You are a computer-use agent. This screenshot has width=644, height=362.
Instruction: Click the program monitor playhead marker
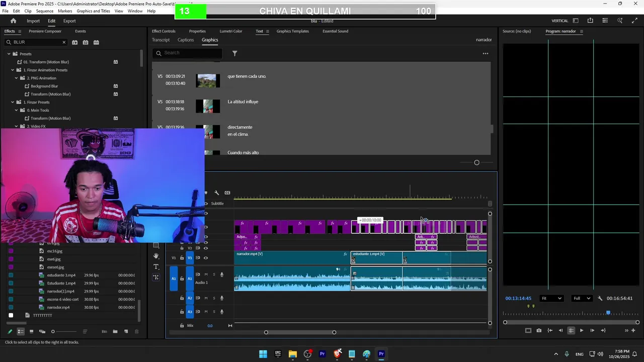pyautogui.click(x=608, y=313)
